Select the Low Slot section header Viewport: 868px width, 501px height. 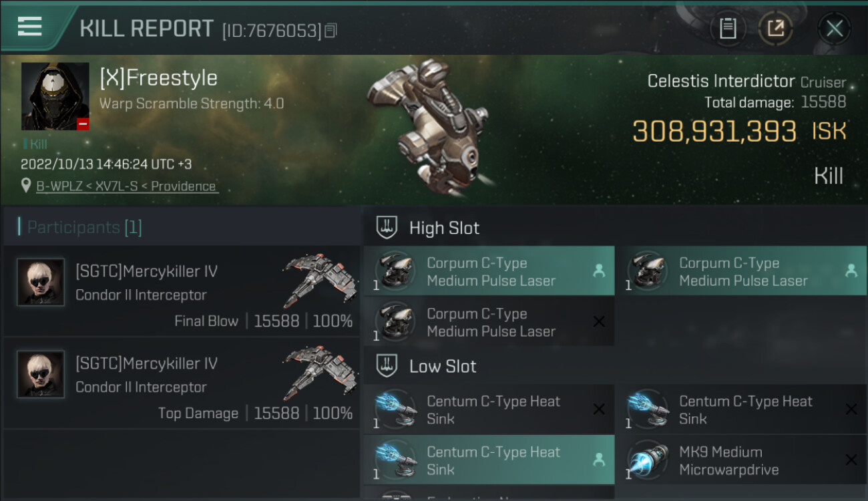point(443,366)
